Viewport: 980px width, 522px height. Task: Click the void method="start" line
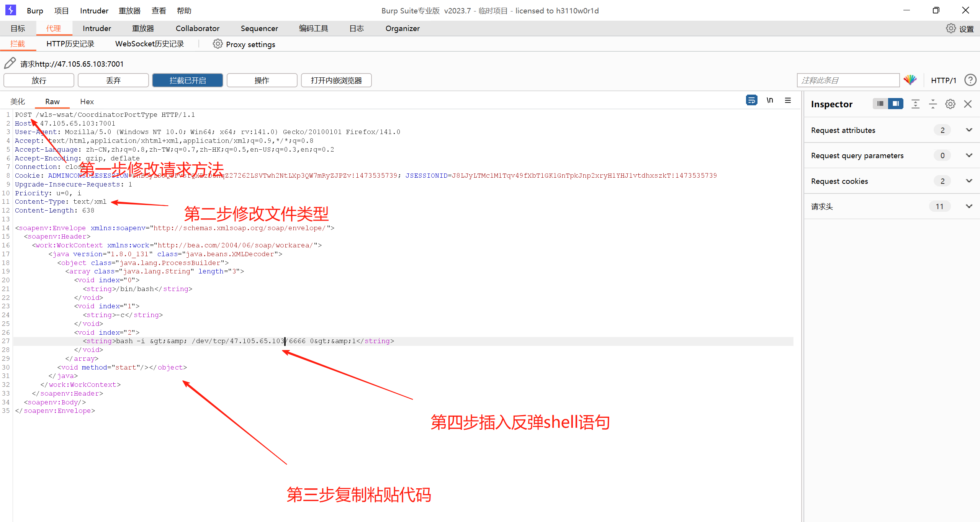point(122,367)
